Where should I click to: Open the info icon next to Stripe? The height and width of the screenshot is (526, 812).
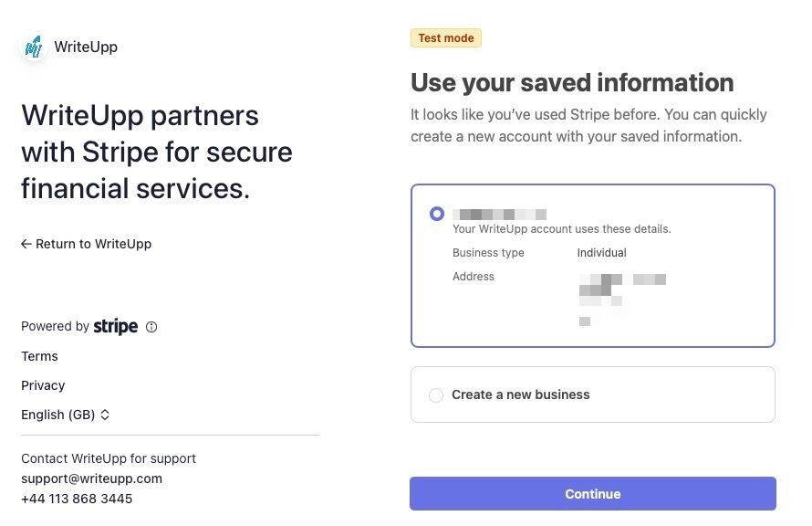(x=151, y=327)
